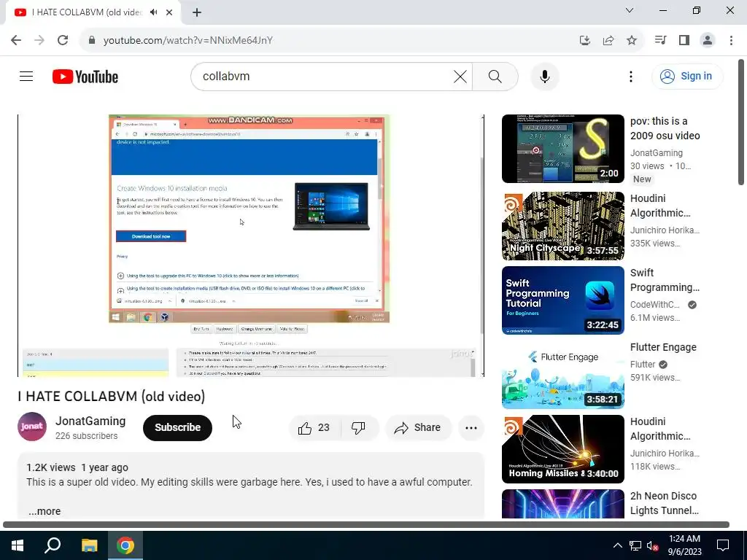Dislike the video with thumbs down

[358, 427]
